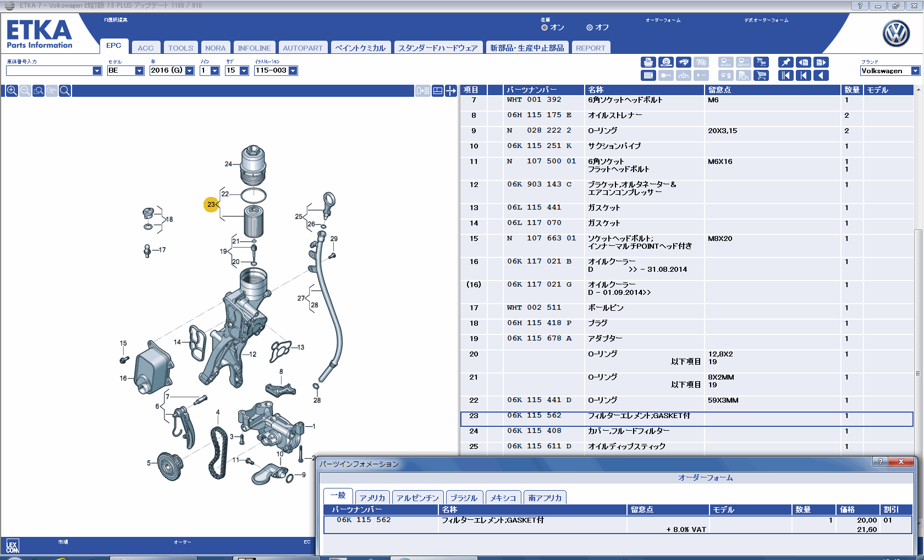The height and width of the screenshot is (560, 924).
Task: Click the DEPOT order icon
Action: pyautogui.click(x=744, y=63)
